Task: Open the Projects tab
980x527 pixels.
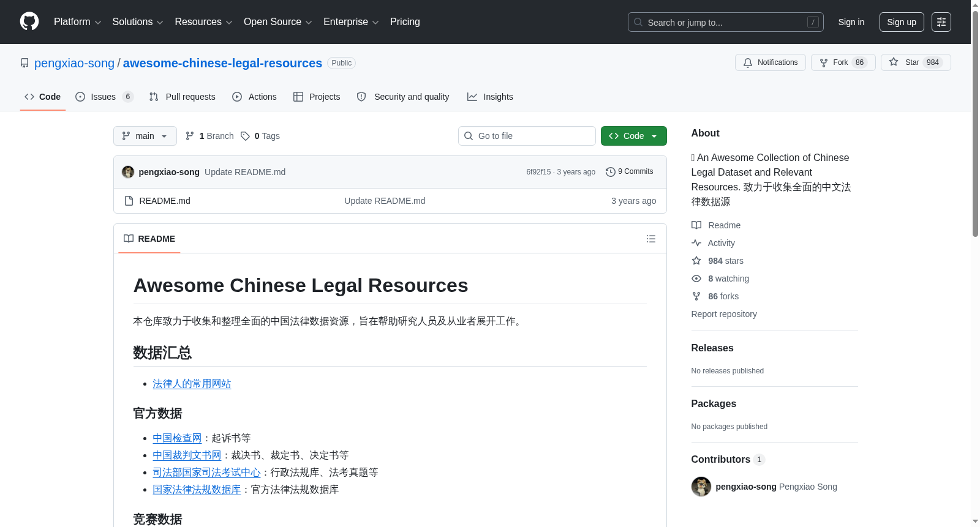Action: [x=317, y=97]
